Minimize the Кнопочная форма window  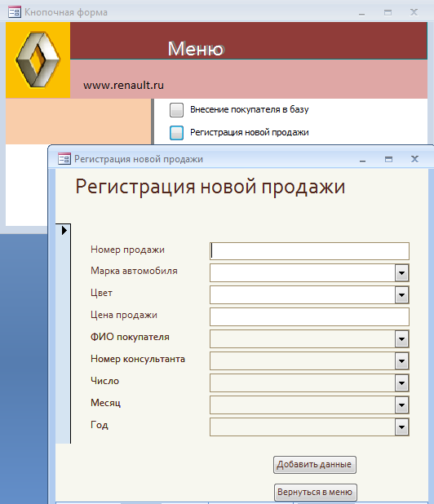coord(361,12)
